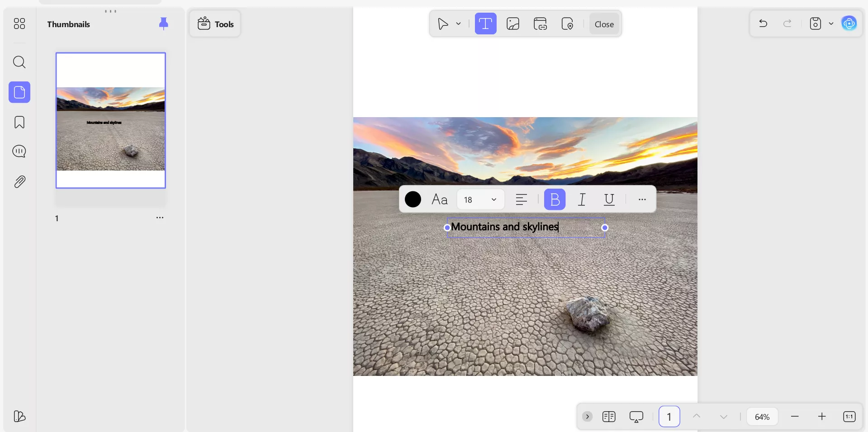Open the search panel in the sidebar

pos(19,62)
